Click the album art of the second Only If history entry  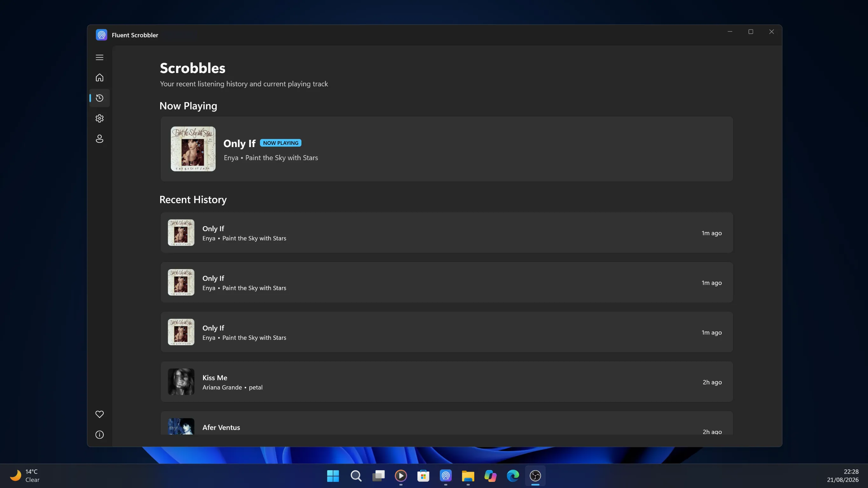pyautogui.click(x=181, y=282)
